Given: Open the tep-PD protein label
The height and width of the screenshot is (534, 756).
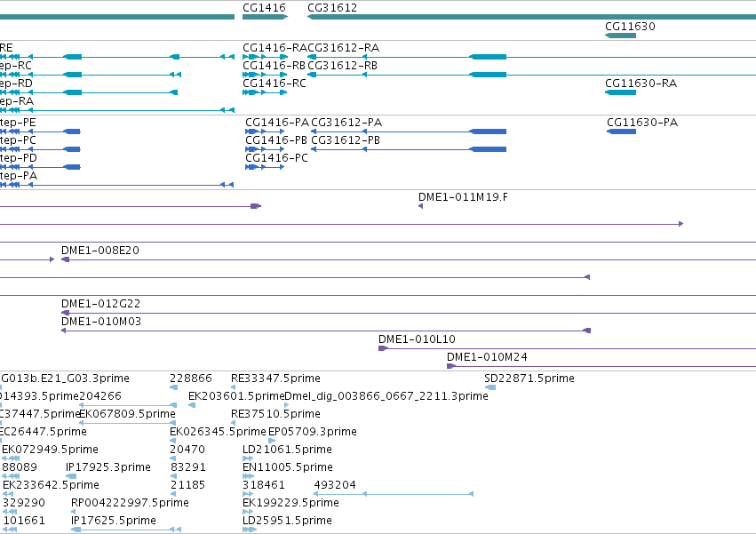Looking at the screenshot, I should [19, 158].
